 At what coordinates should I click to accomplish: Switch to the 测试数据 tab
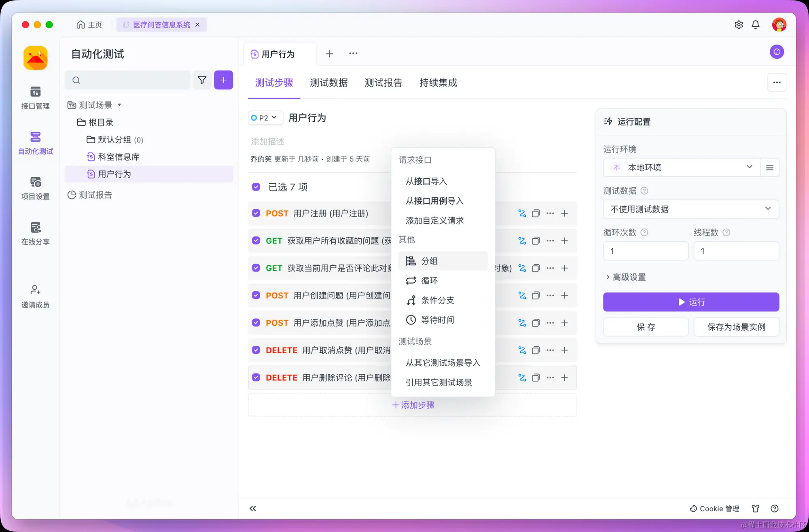329,83
